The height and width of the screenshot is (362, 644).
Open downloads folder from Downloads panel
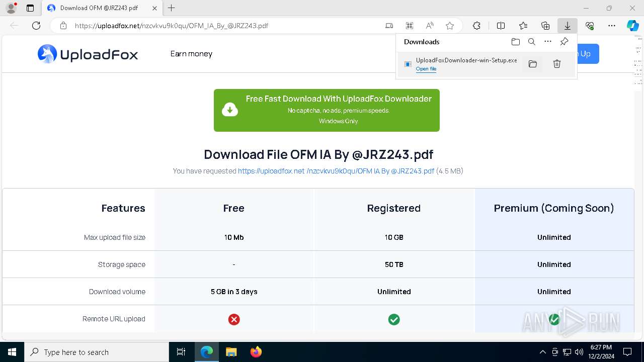point(515,42)
